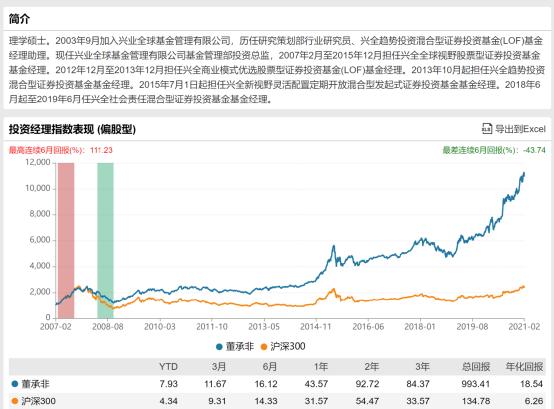
Task: Click the 2015 spike on blue line
Action: click(333, 246)
